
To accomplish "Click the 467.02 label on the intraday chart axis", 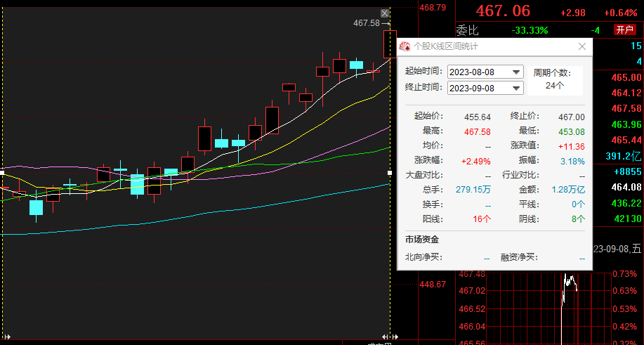I will tap(472, 291).
